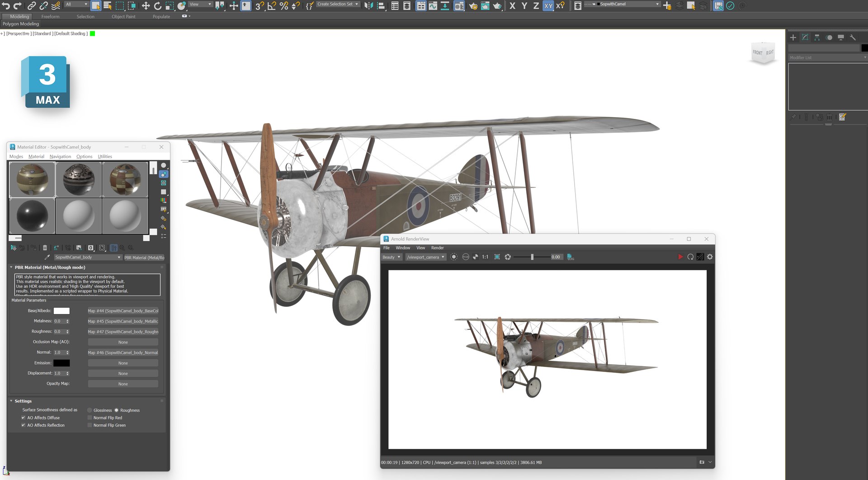Open the Modifier List dropdown
Viewport: 868px width, 480px height.
827,57
